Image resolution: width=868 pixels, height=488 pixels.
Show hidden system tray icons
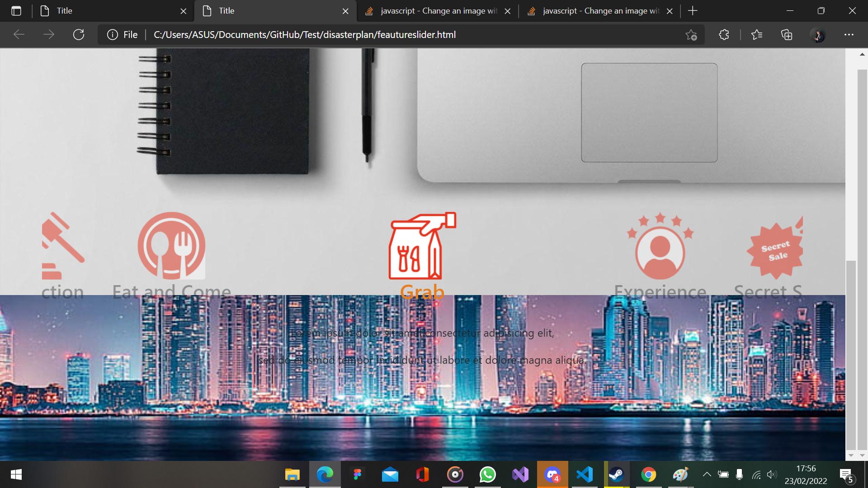tap(707, 474)
